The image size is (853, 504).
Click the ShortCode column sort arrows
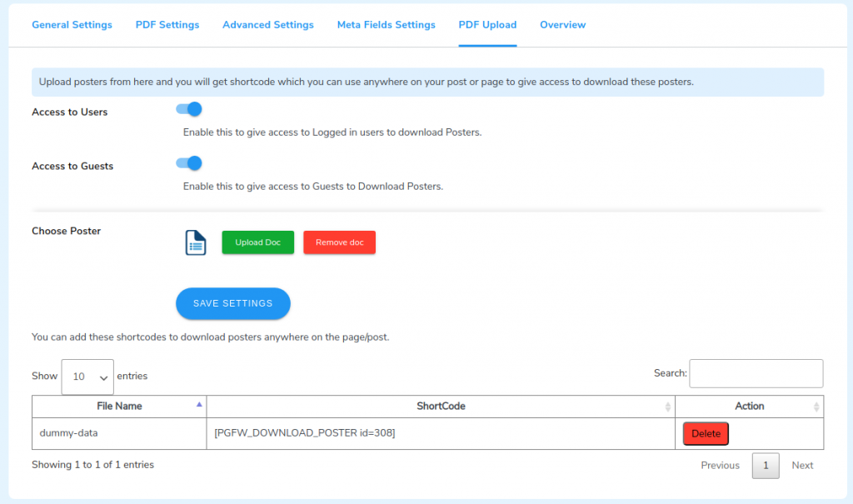(666, 406)
